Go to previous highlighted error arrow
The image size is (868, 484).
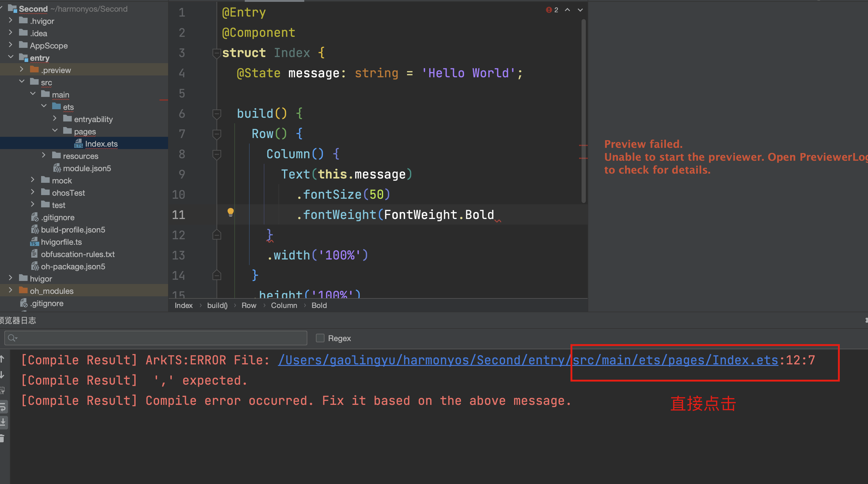567,10
